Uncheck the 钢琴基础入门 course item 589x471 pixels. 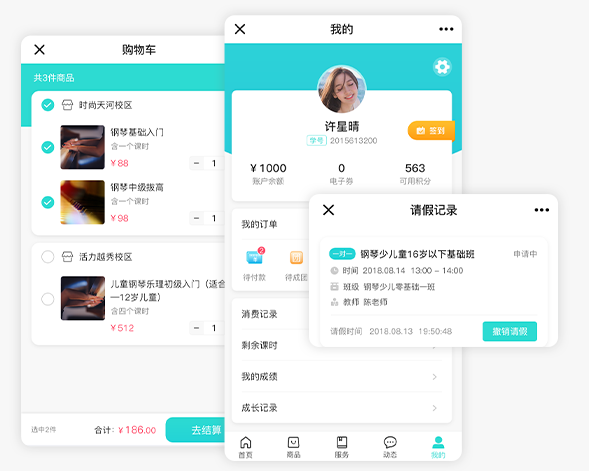click(48, 147)
